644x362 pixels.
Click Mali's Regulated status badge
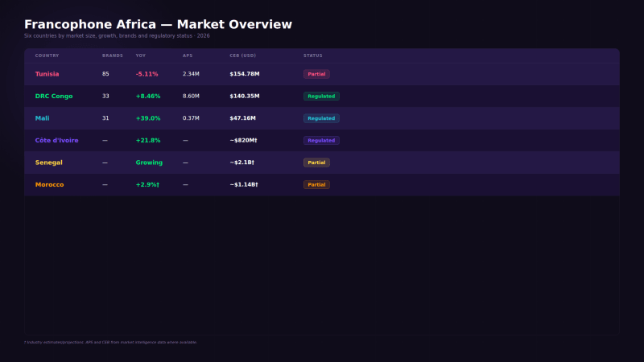click(321, 118)
